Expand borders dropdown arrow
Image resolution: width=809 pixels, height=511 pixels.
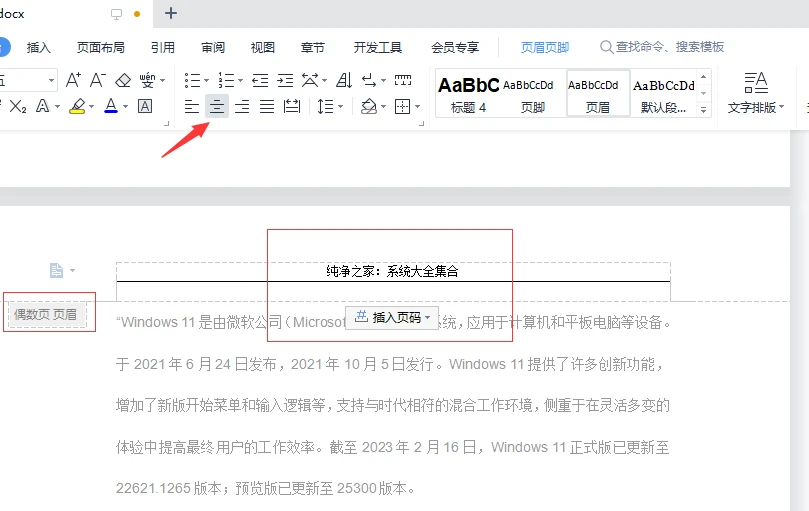tap(417, 107)
